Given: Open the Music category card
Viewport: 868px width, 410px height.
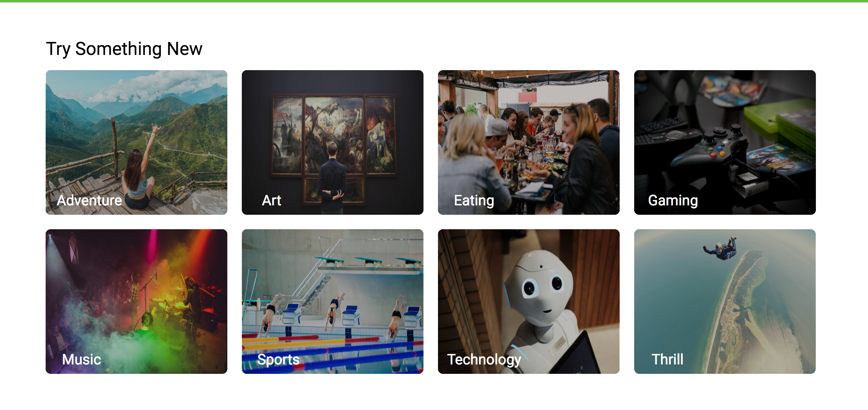Looking at the screenshot, I should (x=136, y=302).
